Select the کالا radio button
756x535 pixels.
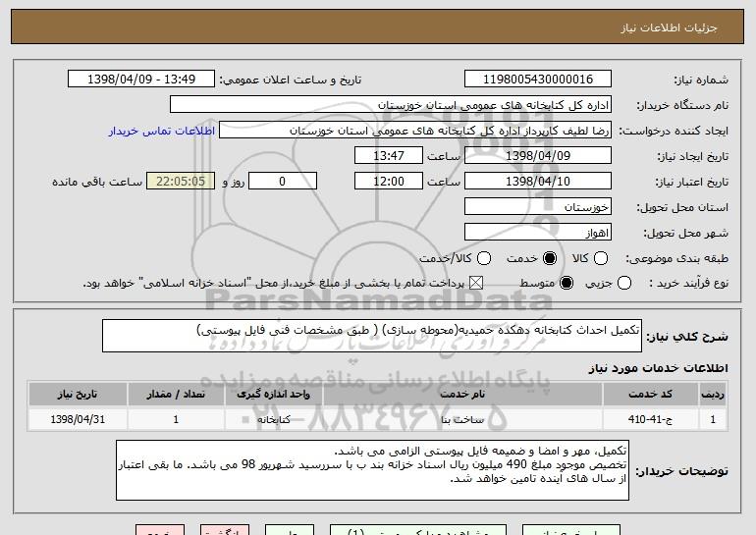[x=601, y=258]
